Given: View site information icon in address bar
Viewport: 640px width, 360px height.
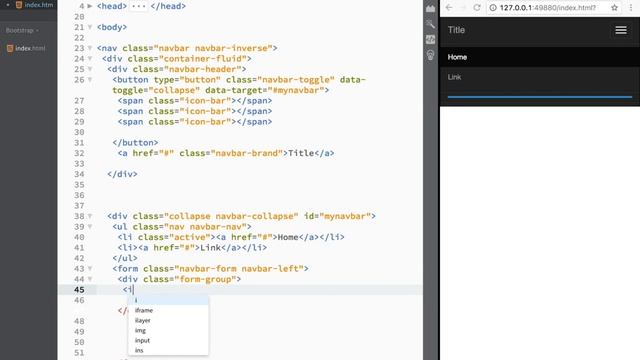Looking at the screenshot, I should click(493, 7).
